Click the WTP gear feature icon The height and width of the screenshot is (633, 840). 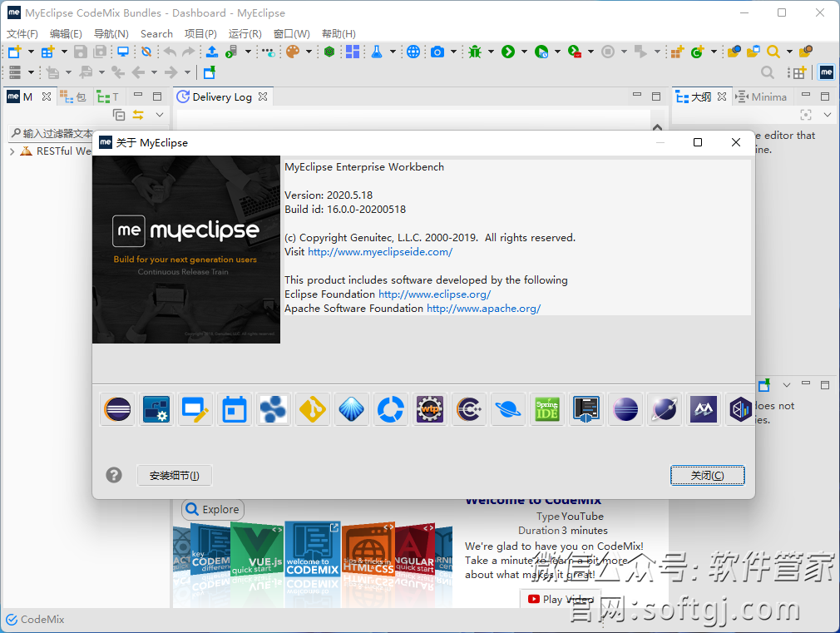point(429,409)
